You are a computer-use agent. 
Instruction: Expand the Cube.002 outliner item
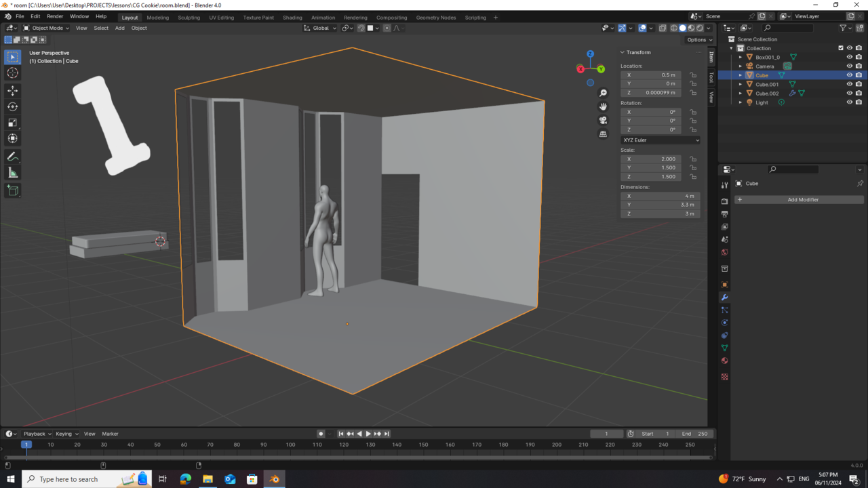[x=741, y=93]
